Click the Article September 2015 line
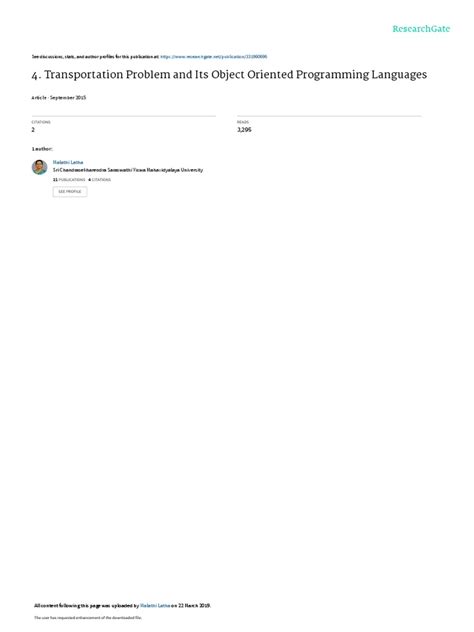The width and height of the screenshot is (474, 632). click(59, 98)
